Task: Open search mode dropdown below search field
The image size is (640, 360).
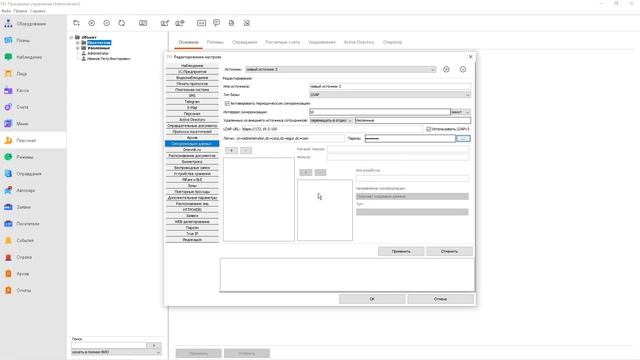Action: (x=116, y=352)
